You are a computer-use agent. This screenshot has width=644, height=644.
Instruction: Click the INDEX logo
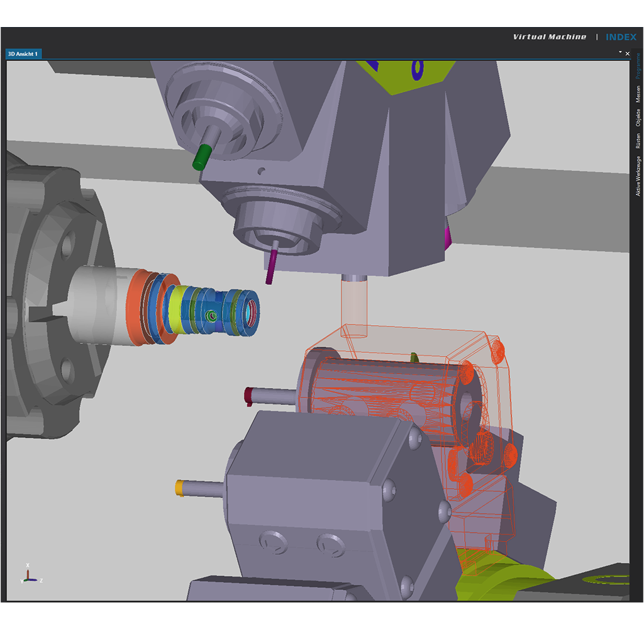621,37
